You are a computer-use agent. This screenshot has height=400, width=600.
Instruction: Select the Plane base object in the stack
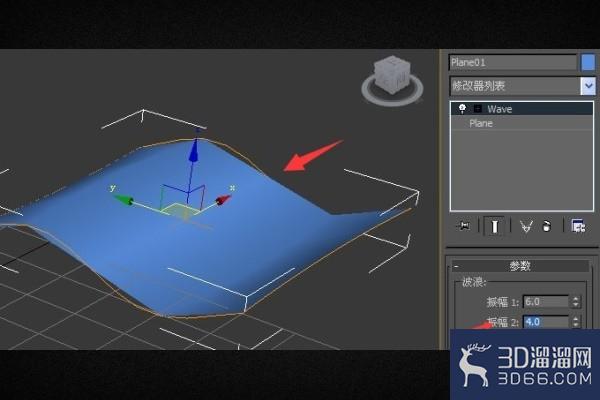[x=522, y=123]
